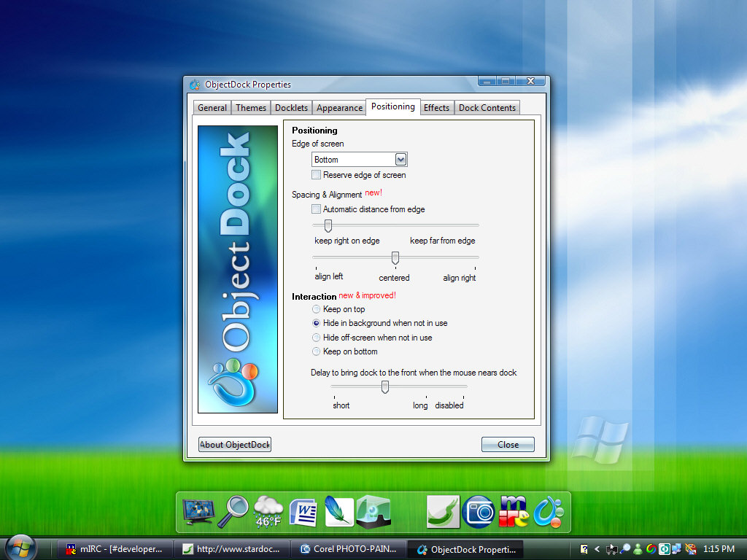Switch to the Appearance tab
The height and width of the screenshot is (560, 747).
click(x=340, y=108)
